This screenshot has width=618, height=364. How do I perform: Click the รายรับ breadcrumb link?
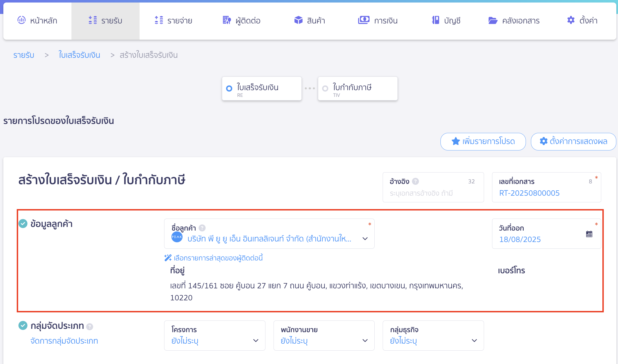[x=24, y=55]
